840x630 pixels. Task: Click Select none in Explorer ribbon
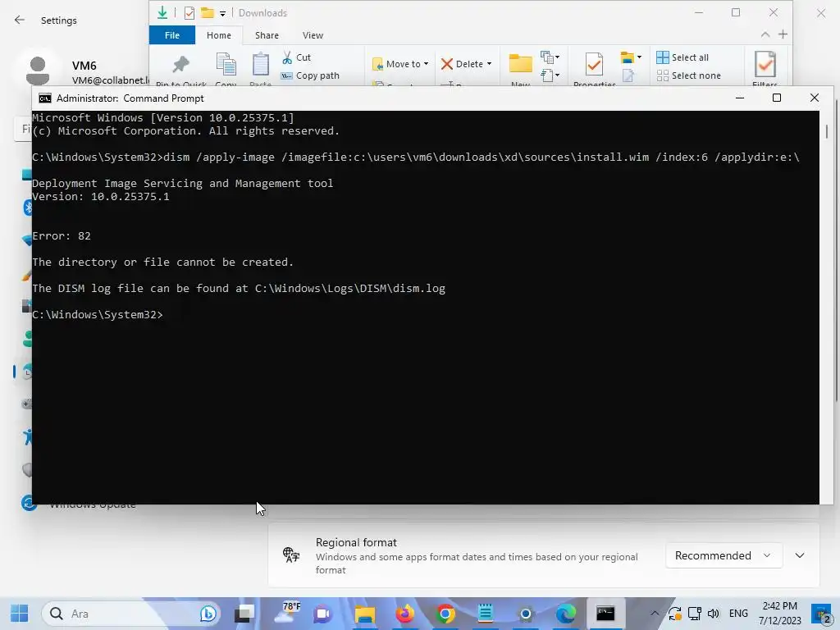[689, 75]
